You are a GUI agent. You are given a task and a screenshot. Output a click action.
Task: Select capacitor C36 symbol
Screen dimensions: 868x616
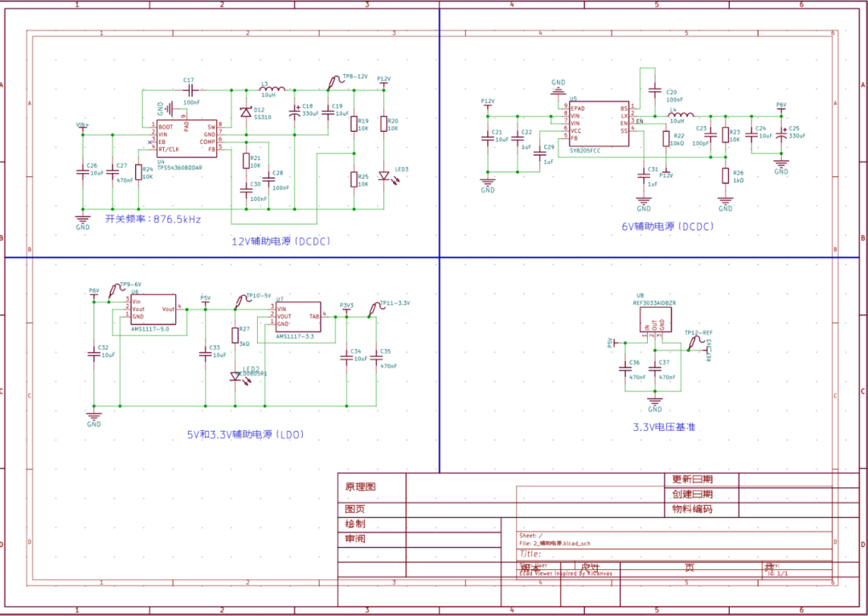(625, 368)
